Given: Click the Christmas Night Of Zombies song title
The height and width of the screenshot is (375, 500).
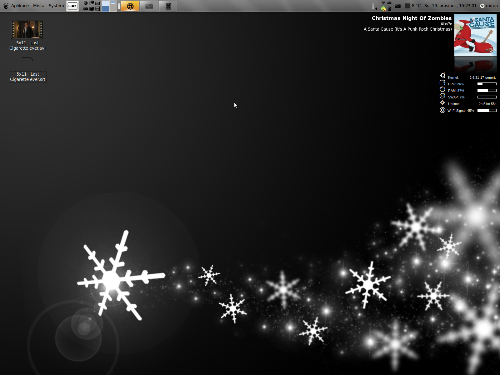Looking at the screenshot, I should (411, 18).
